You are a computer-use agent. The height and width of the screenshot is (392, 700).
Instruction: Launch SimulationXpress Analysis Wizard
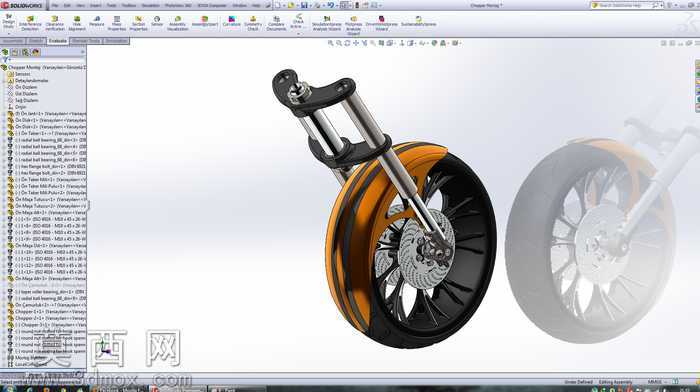click(x=327, y=23)
